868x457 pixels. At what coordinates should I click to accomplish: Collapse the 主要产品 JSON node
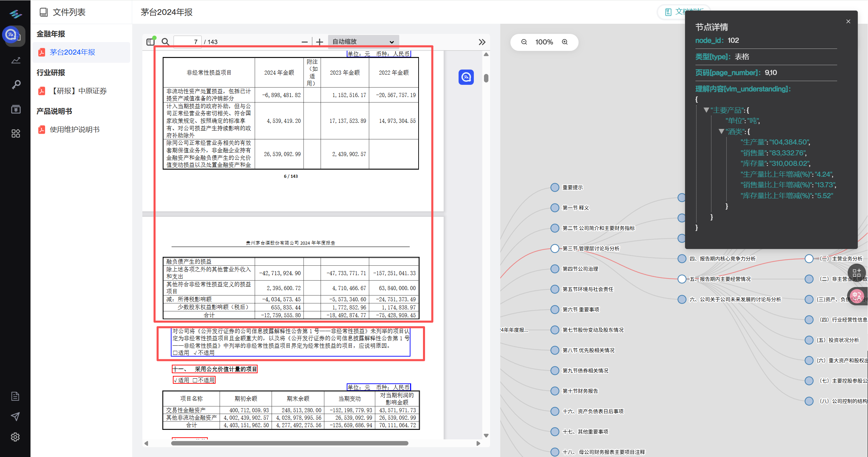[706, 110]
